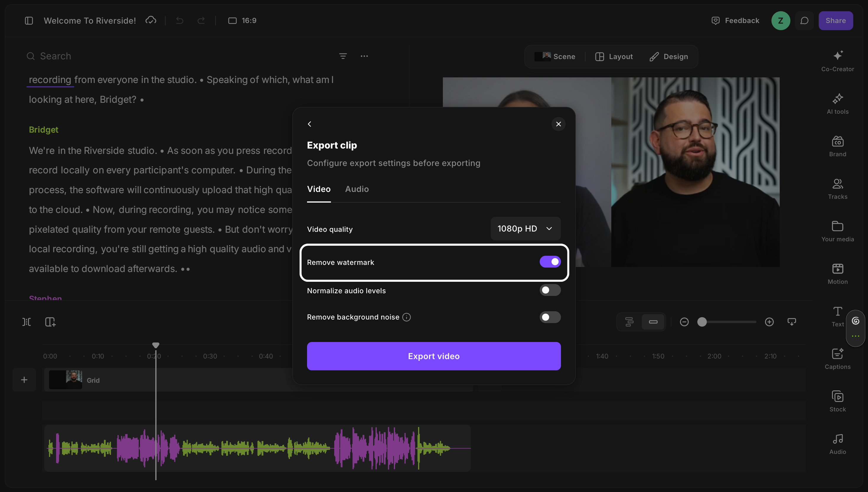Viewport: 868px width, 492px height.
Task: Switch to the Scene tab
Action: [555, 56]
